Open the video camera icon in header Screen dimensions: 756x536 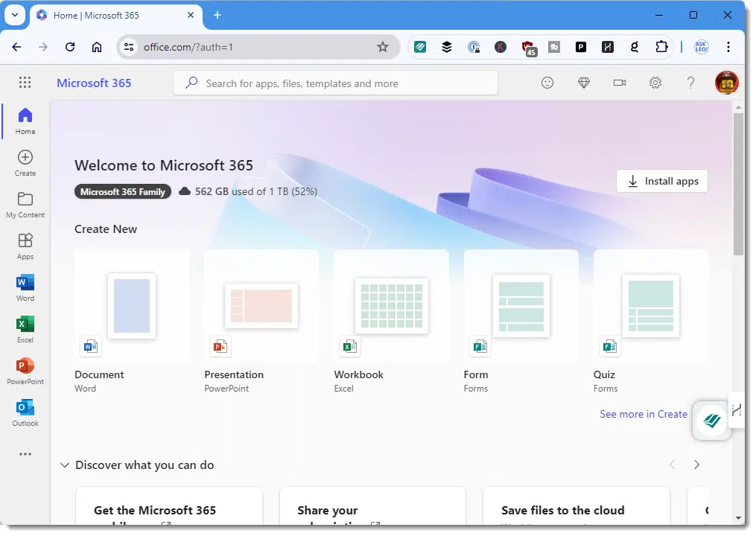click(620, 83)
